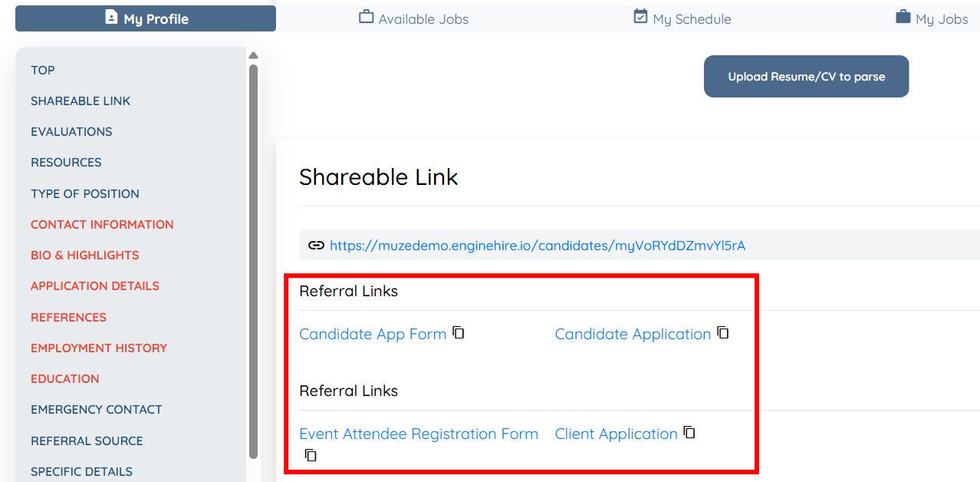Open the Client Application link

pos(616,434)
